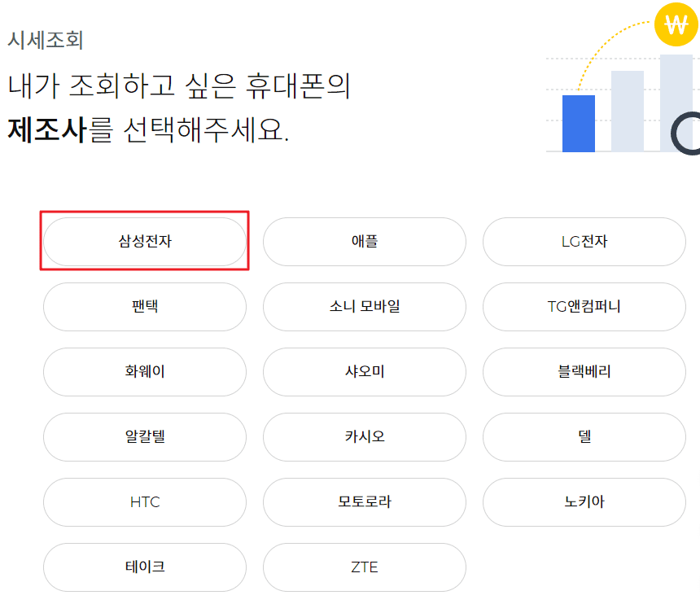The image size is (700, 604).
Task: Click the yellow ₩ coin icon
Action: 675,24
